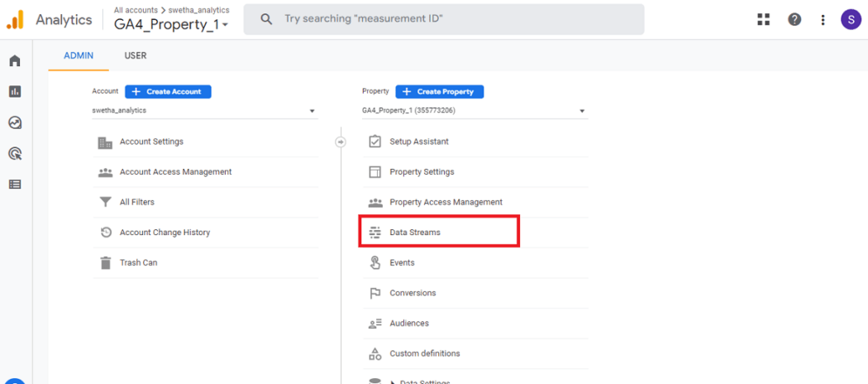Click the Trash Can bin icon
868x384 pixels.
105,262
